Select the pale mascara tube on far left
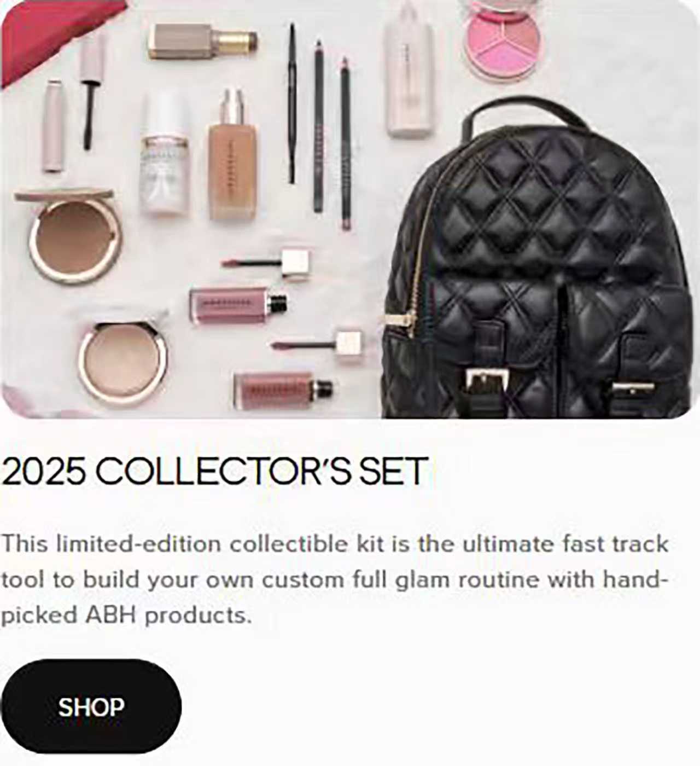Image resolution: width=700 pixels, height=766 pixels. coord(54,126)
